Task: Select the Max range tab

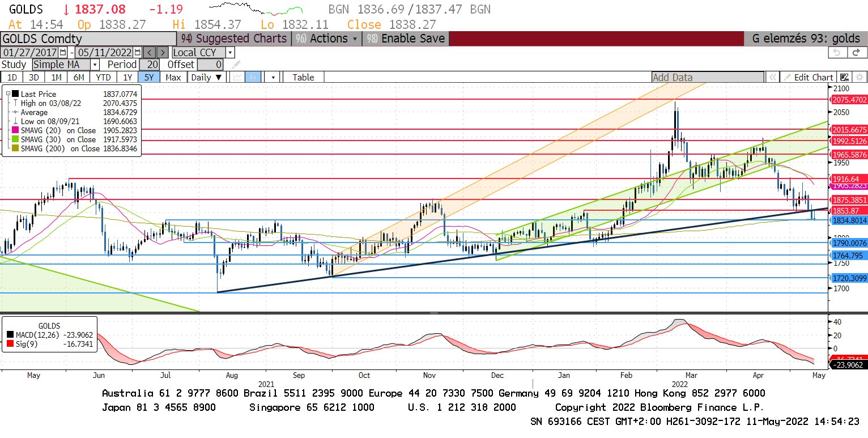Action: point(174,77)
